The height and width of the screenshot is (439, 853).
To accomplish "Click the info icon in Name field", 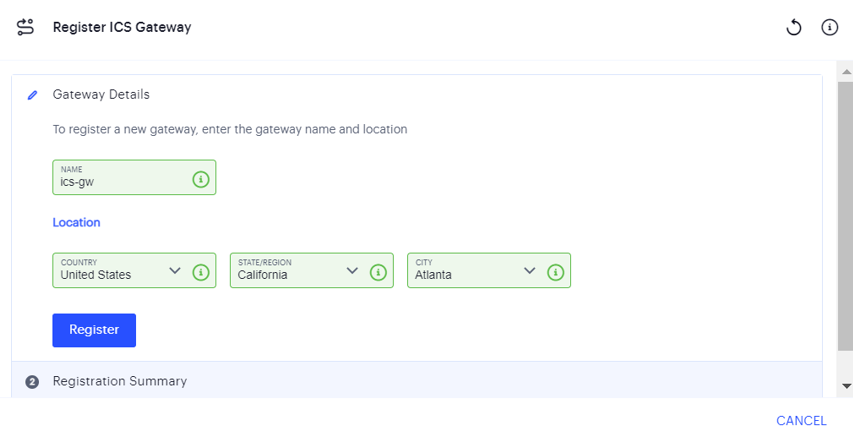I will [200, 179].
